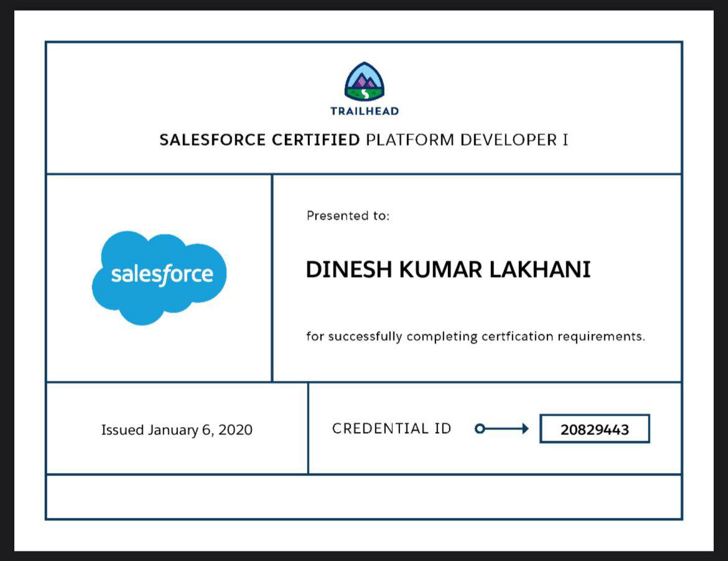Click the credential number box 20829443

[x=595, y=428]
